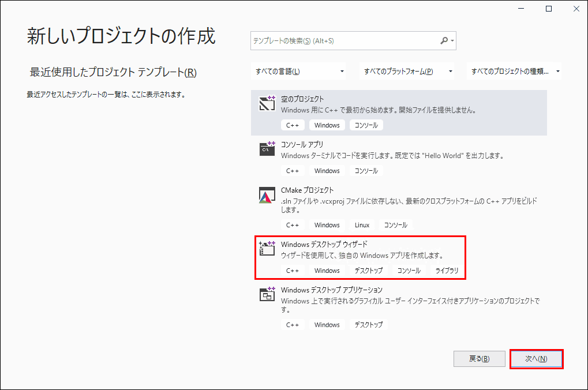Click C++ tag under 空のプロジェクト

click(x=293, y=125)
